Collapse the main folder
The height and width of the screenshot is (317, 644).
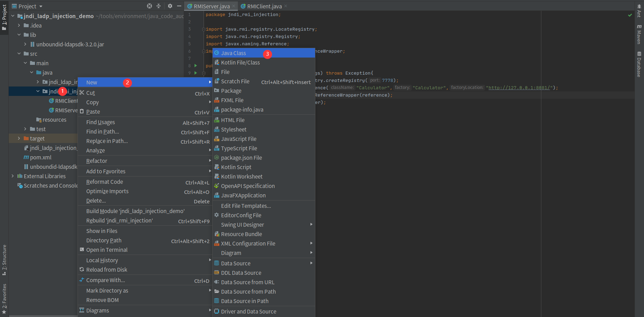coord(25,63)
